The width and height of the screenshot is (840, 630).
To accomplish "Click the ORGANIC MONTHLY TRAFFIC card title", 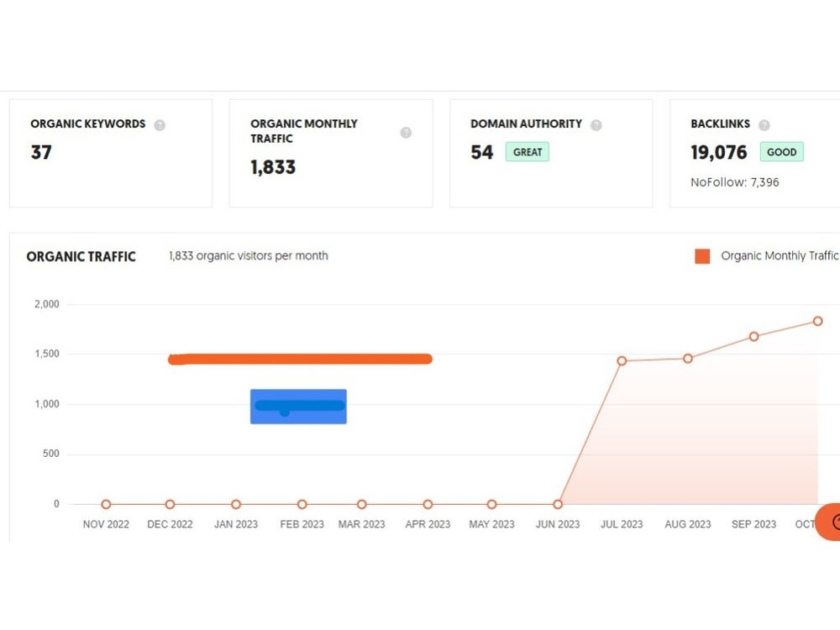I will pyautogui.click(x=304, y=131).
